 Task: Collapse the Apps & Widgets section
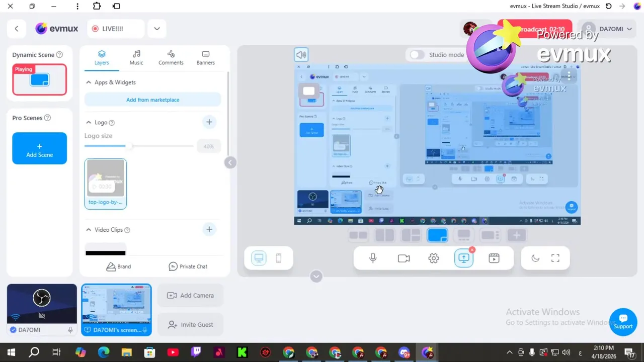[x=89, y=82]
